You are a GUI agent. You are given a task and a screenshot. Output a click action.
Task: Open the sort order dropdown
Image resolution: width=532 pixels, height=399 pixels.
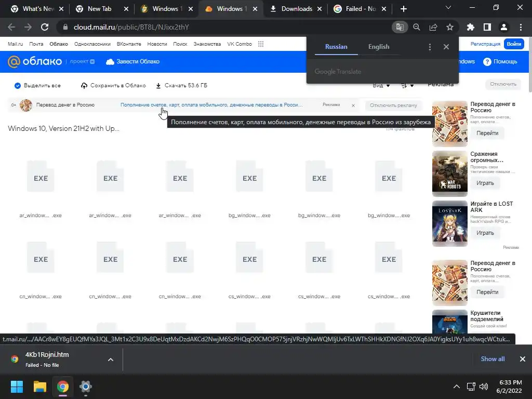[407, 86]
